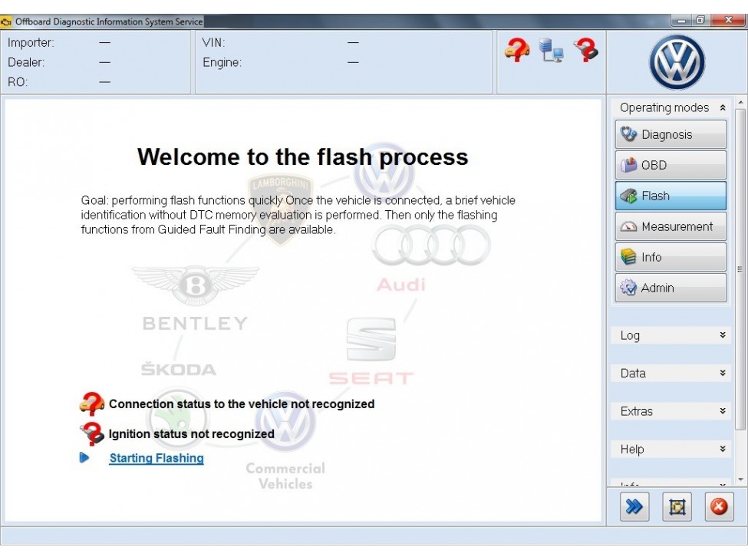Open the OBD operating mode
Viewport: 748px width, 560px height.
670,165
